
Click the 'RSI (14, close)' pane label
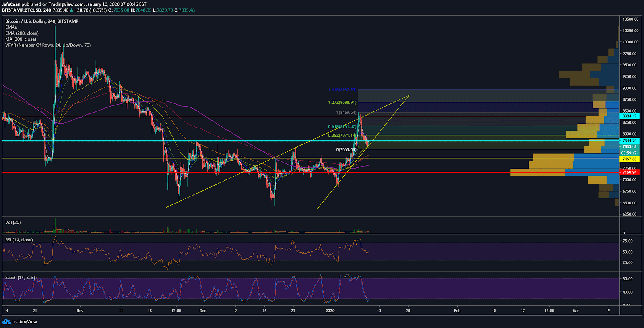click(19, 240)
